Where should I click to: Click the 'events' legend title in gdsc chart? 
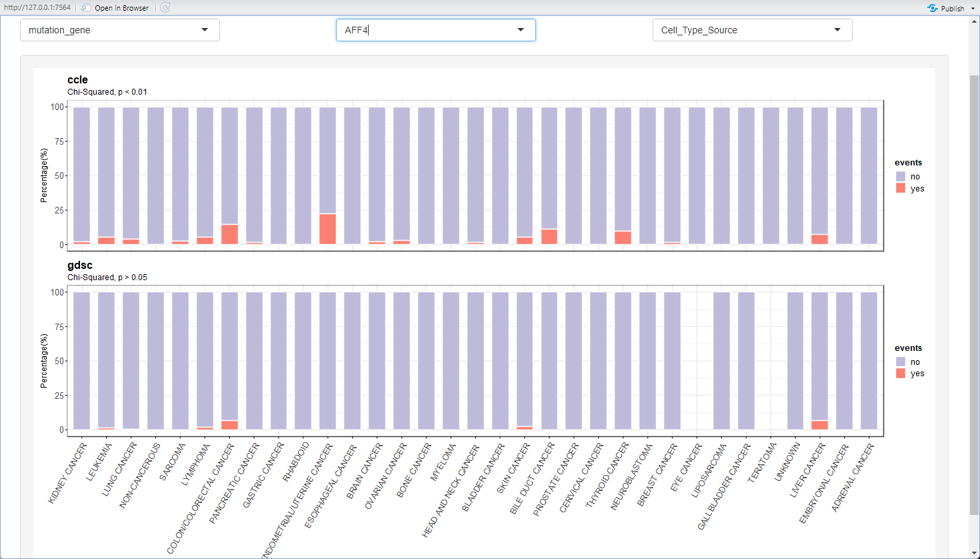[908, 348]
